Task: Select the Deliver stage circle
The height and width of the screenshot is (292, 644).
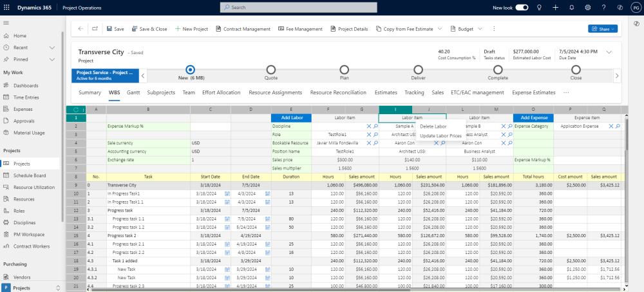Action: tap(418, 70)
